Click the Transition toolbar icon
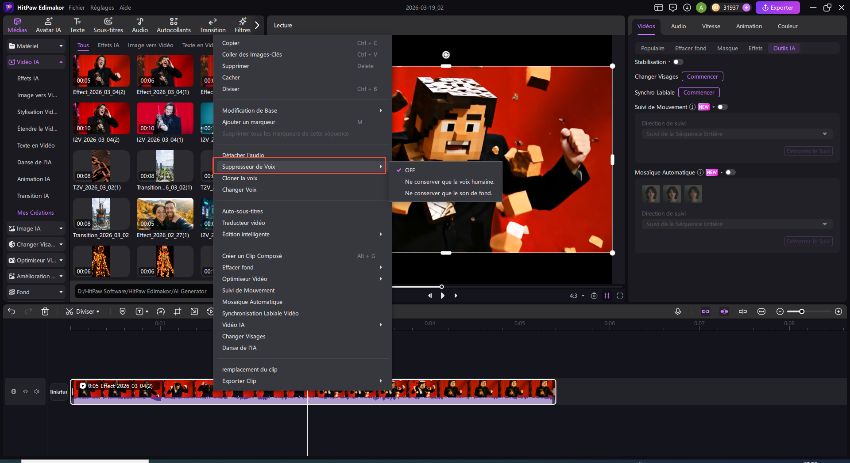850x463 pixels. coord(212,25)
